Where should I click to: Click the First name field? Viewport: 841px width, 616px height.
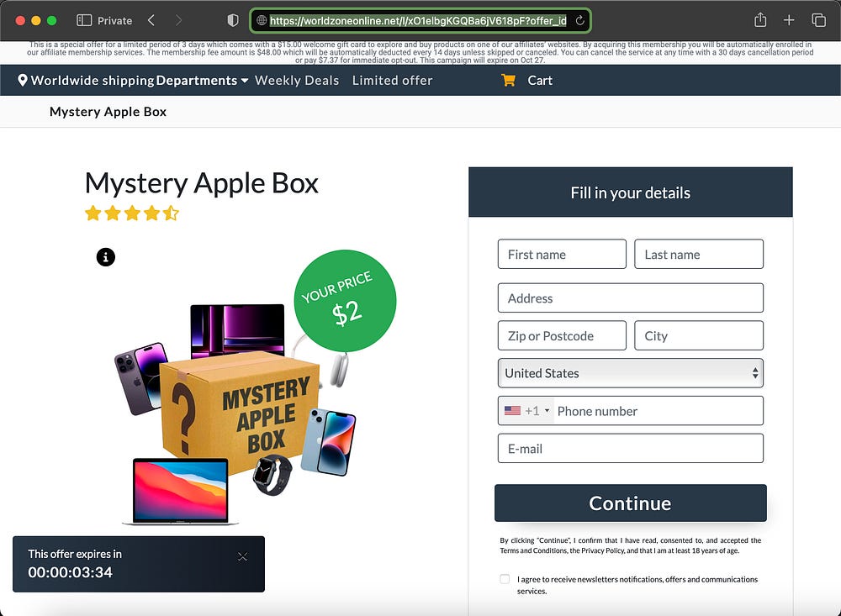562,254
